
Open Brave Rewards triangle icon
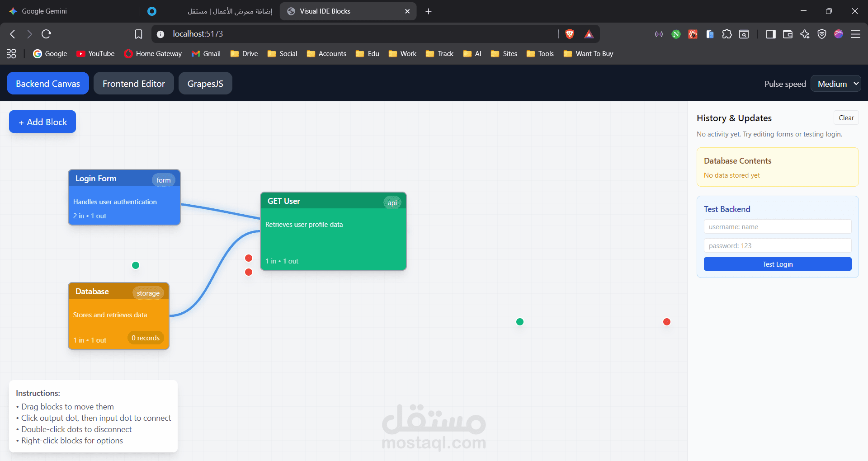click(589, 34)
